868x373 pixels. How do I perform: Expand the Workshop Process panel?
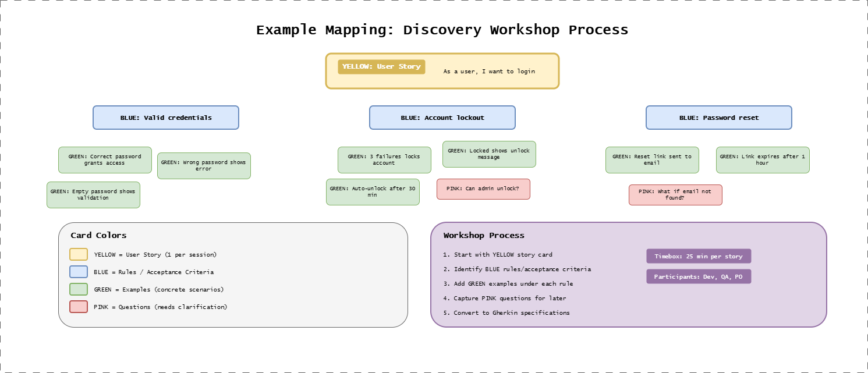[x=629, y=273]
